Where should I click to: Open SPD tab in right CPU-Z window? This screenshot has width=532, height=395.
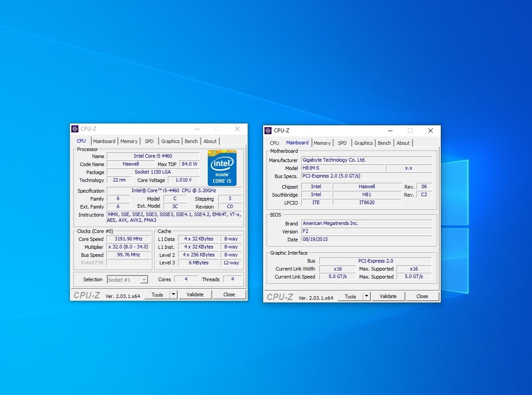pyautogui.click(x=342, y=143)
